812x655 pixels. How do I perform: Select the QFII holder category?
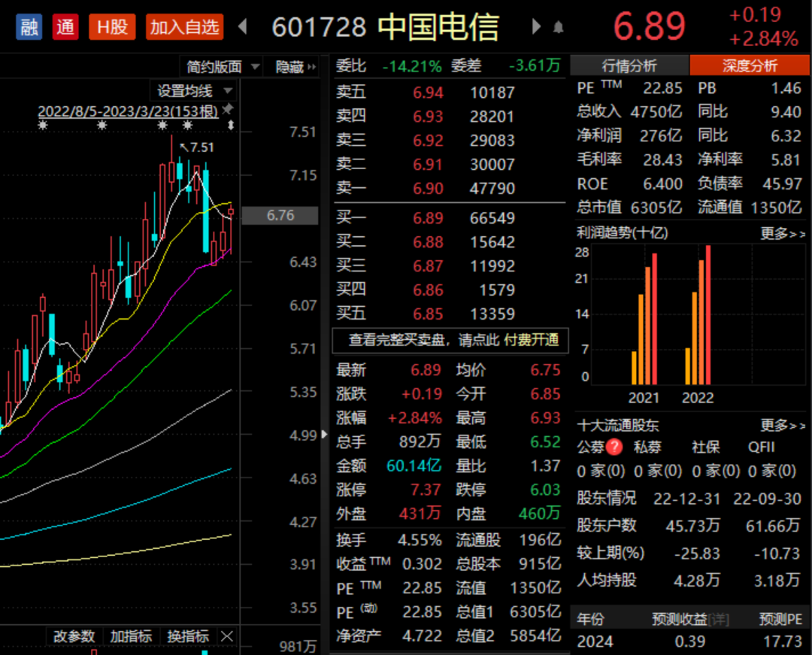click(761, 447)
